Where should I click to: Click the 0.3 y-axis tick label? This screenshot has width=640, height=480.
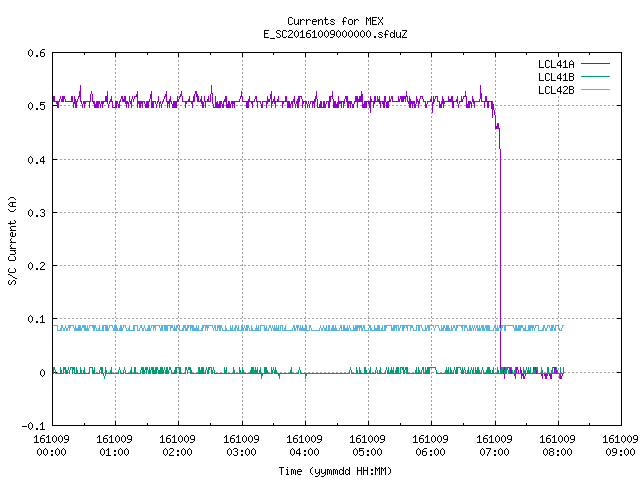[x=36, y=213]
